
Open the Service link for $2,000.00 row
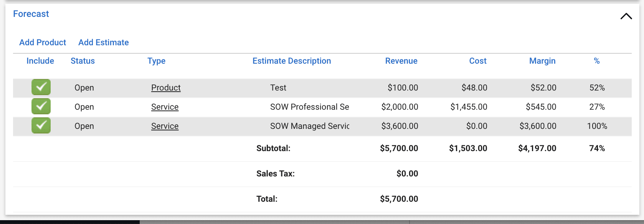click(x=165, y=107)
